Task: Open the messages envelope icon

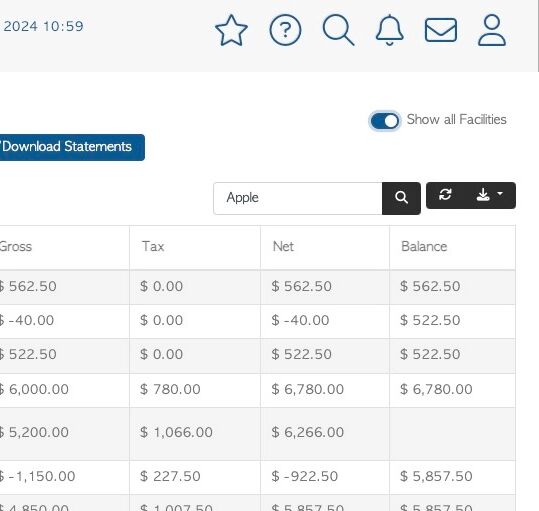Action: click(441, 30)
